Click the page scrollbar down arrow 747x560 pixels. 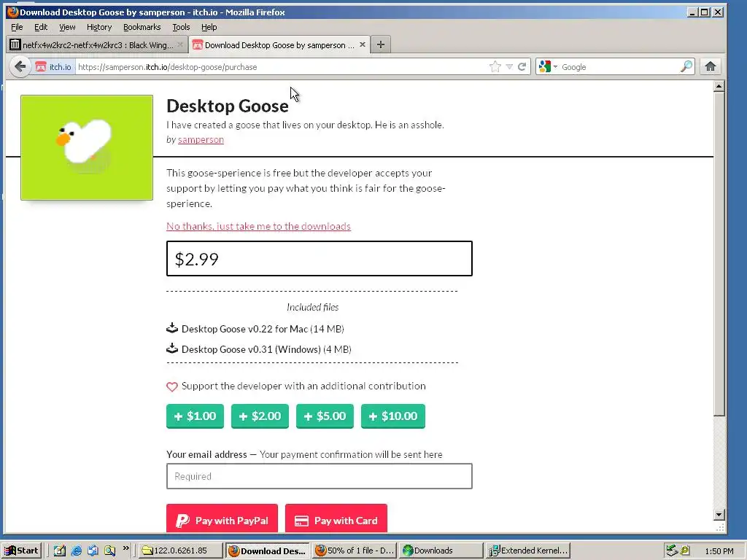(x=719, y=515)
